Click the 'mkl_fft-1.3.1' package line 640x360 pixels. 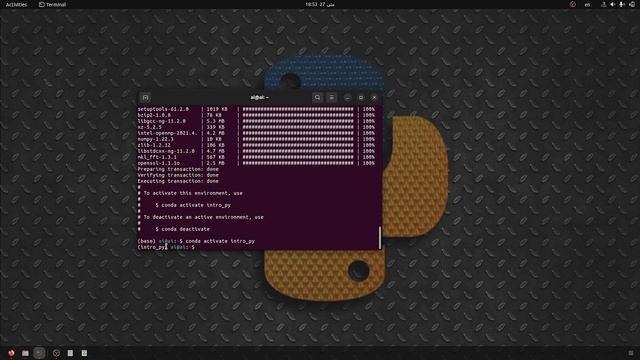click(x=256, y=157)
